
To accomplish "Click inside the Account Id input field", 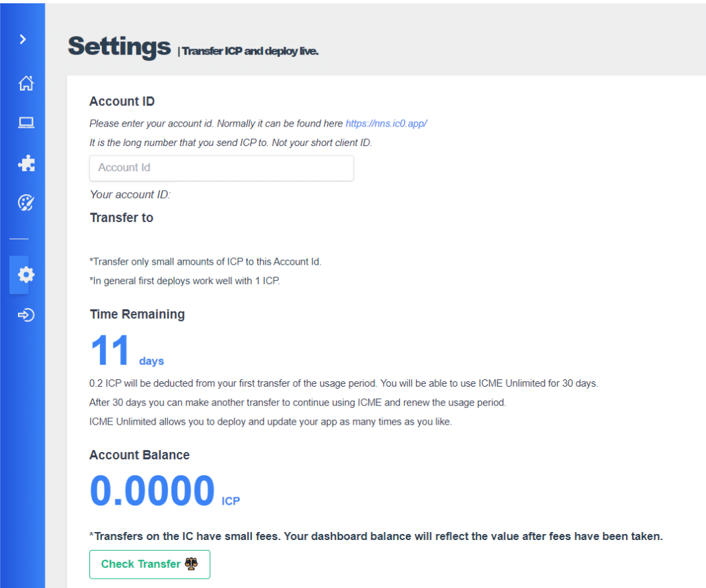I will (221, 168).
